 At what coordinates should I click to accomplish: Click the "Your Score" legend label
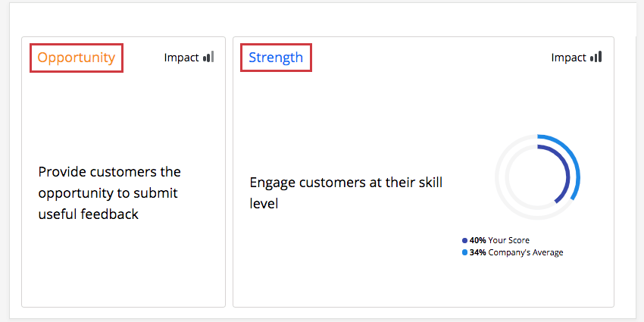(509, 240)
